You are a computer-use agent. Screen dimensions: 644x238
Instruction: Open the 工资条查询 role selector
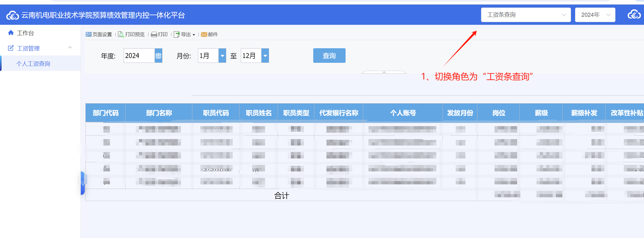525,15
